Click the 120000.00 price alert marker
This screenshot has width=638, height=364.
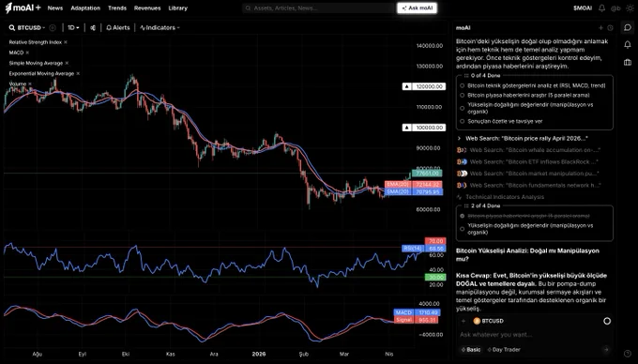(424, 86)
